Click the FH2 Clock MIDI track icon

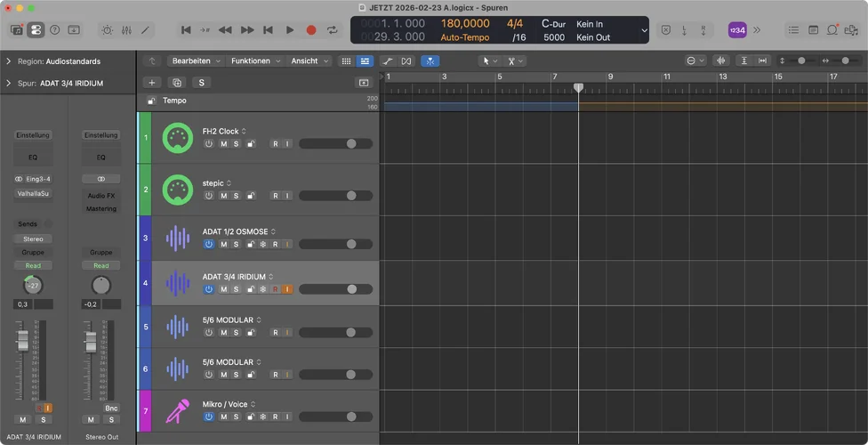coord(178,138)
